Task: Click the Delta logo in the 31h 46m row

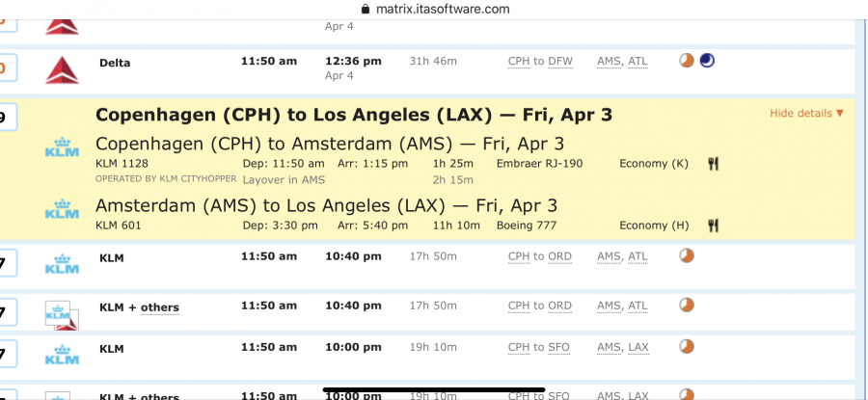Action: coord(62,68)
